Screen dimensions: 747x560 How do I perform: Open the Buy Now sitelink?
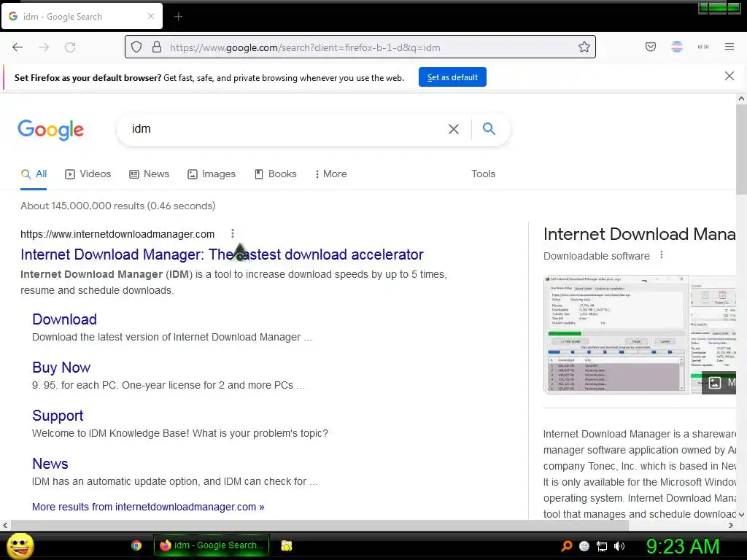tap(61, 367)
